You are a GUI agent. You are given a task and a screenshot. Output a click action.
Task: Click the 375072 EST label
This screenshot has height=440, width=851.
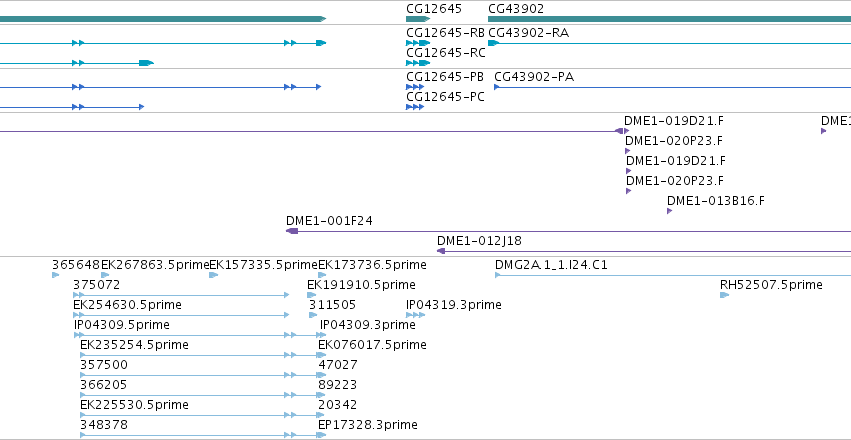97,285
